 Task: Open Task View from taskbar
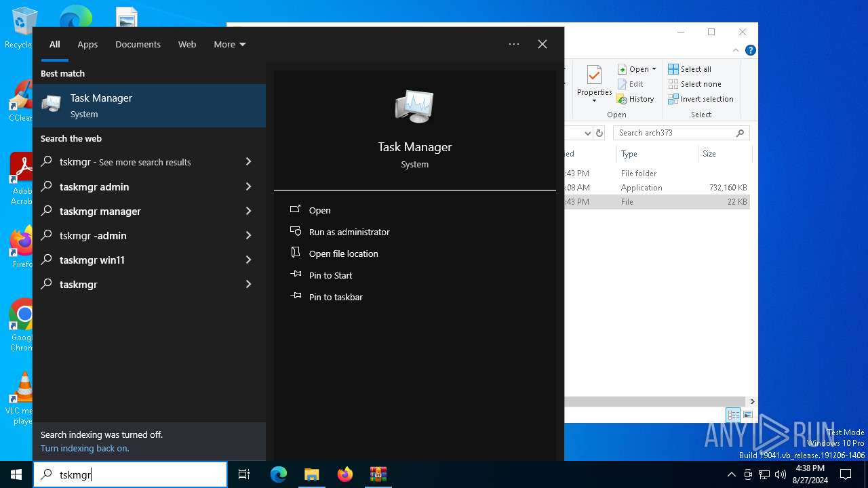[x=244, y=474]
